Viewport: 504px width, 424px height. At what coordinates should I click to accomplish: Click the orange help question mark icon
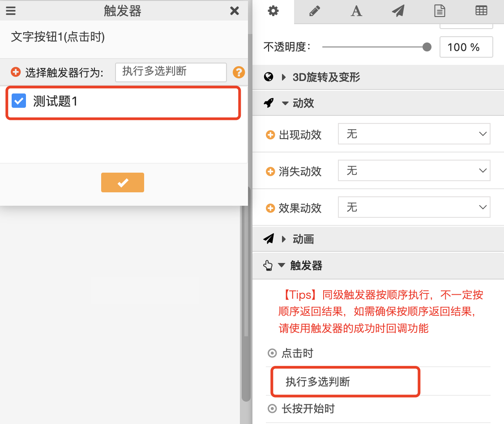click(239, 72)
